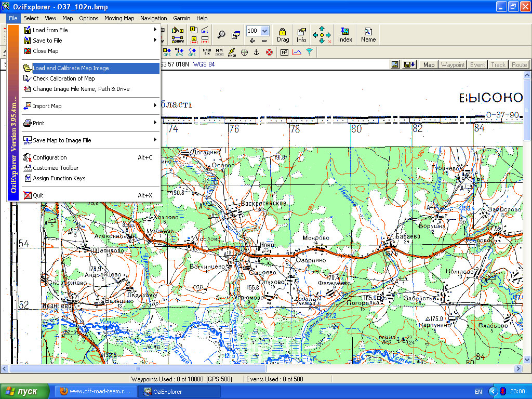Click the Route mode button
The image size is (532, 399).
coord(519,65)
